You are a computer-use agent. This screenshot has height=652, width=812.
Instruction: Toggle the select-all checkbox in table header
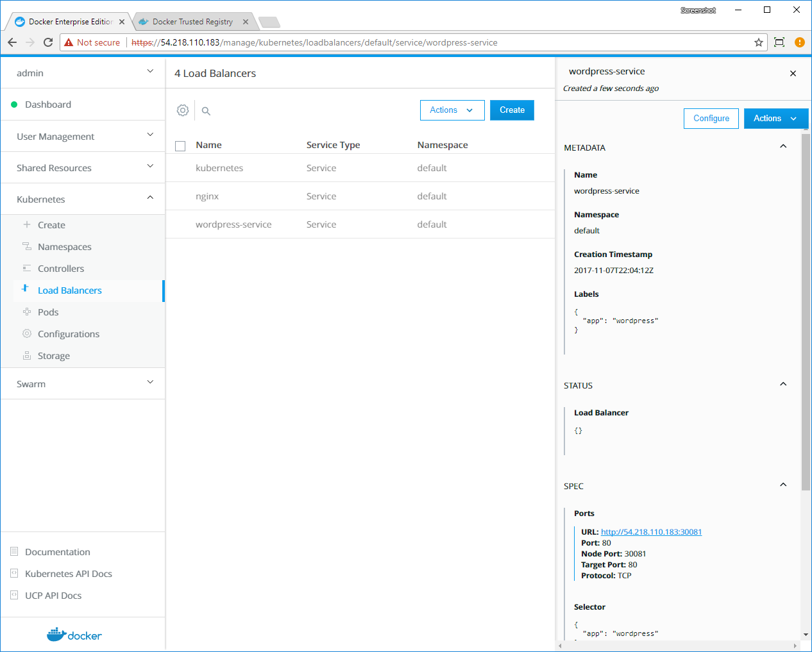tap(180, 146)
